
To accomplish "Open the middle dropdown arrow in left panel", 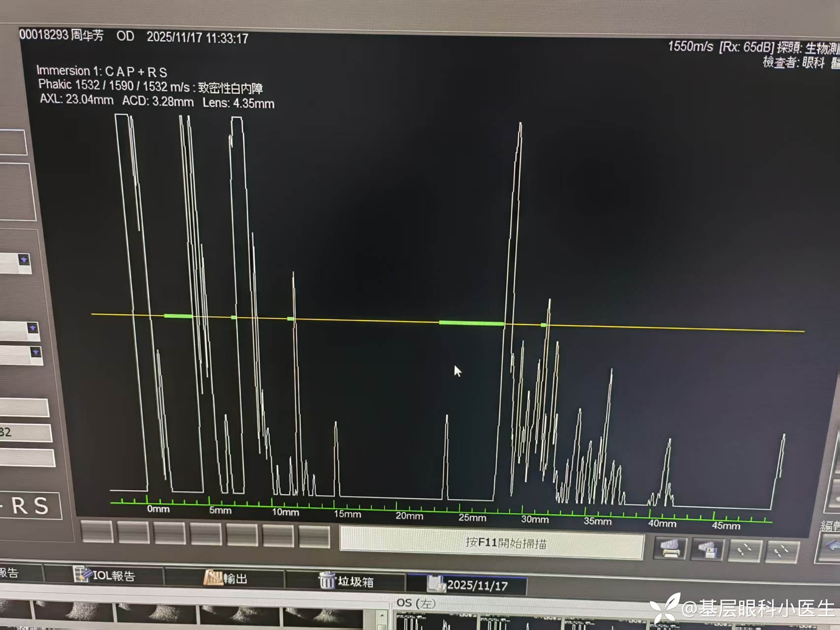I will click(32, 328).
